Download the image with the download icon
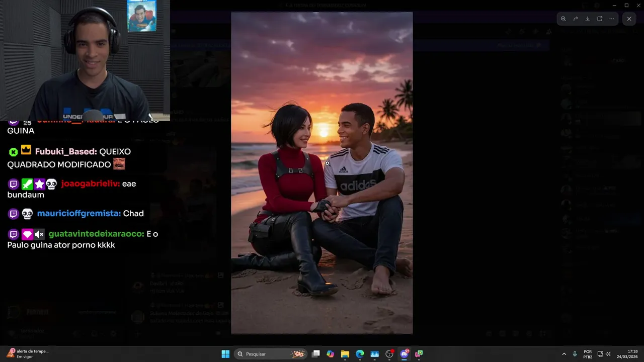644x362 pixels. coord(588,19)
